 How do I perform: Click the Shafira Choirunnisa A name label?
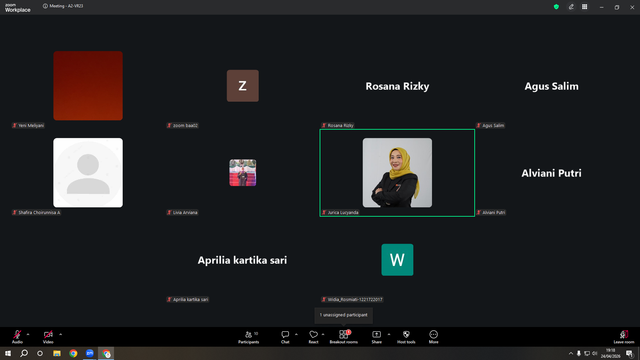pyautogui.click(x=36, y=213)
